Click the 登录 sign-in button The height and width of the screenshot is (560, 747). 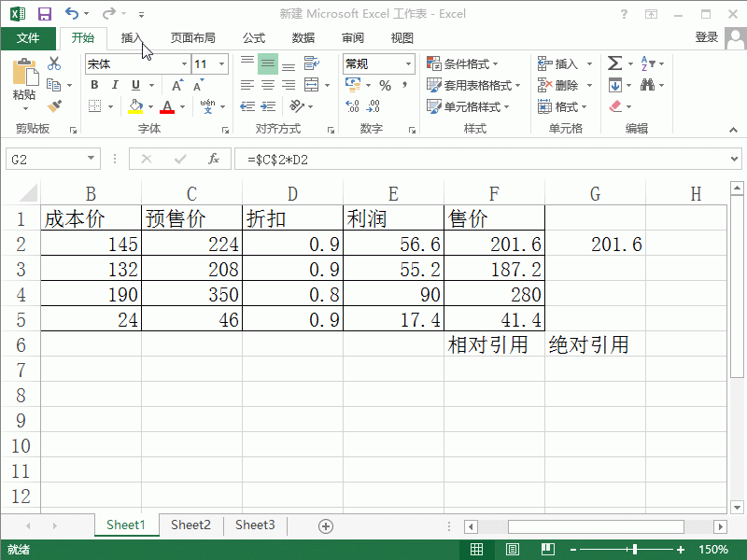707,38
